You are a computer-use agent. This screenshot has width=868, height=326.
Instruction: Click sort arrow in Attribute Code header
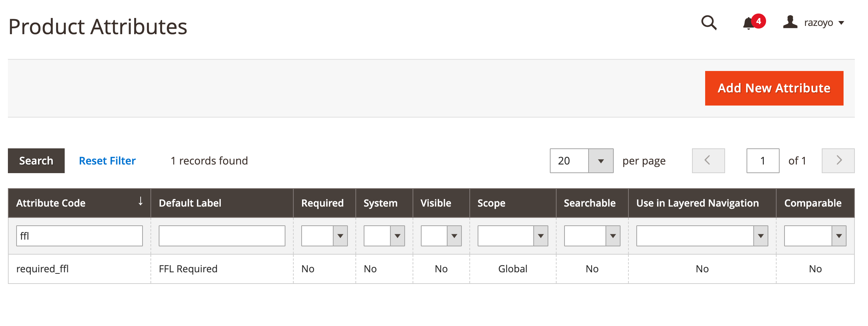tap(141, 201)
